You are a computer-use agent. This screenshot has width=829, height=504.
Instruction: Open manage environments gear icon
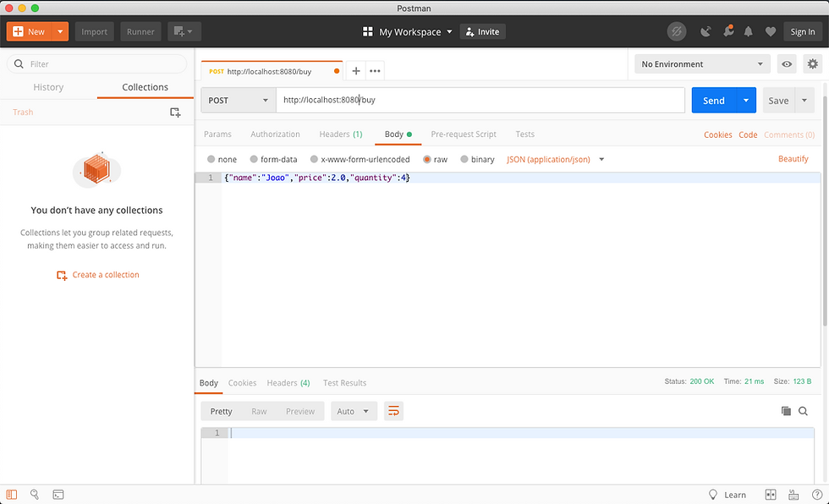[812, 64]
